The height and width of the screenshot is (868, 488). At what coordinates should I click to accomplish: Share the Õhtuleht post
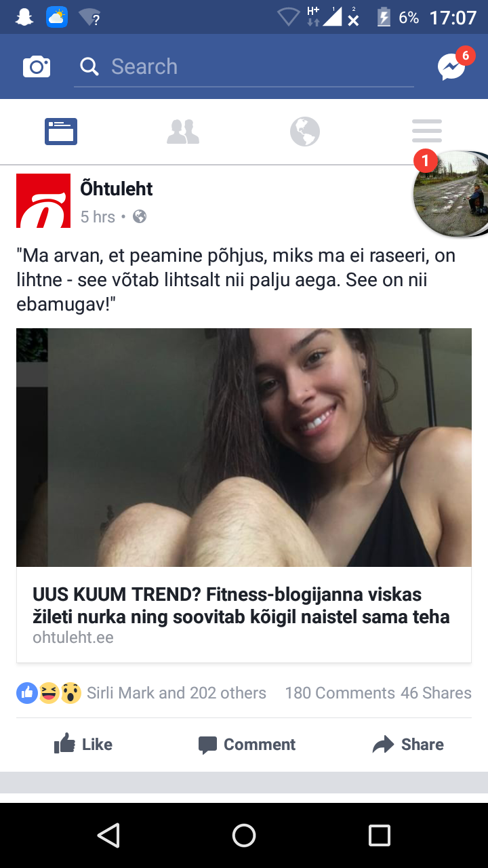click(x=408, y=744)
